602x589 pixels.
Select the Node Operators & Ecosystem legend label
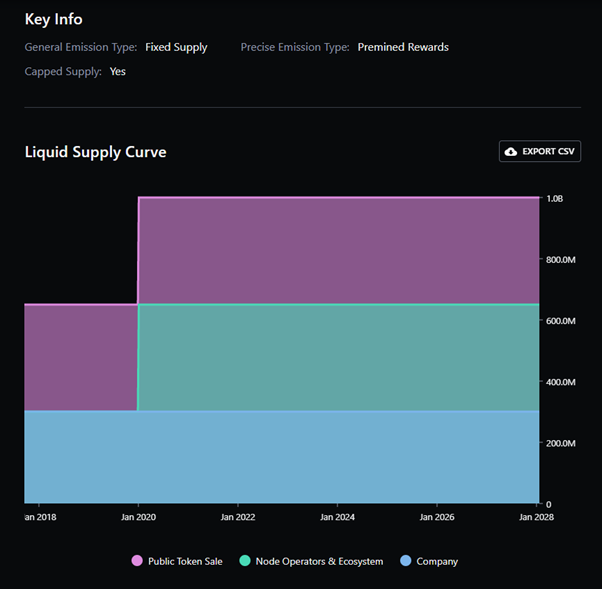[x=319, y=561]
